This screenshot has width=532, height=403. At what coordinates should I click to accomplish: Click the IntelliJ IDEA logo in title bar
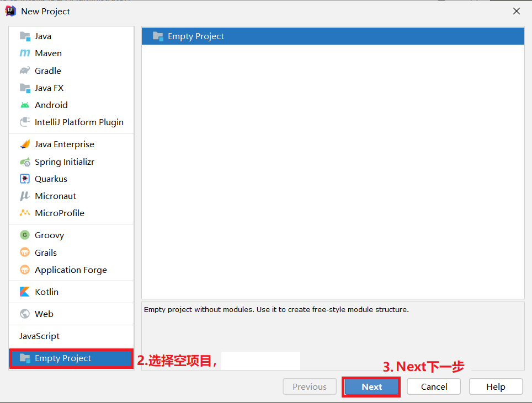click(10, 11)
